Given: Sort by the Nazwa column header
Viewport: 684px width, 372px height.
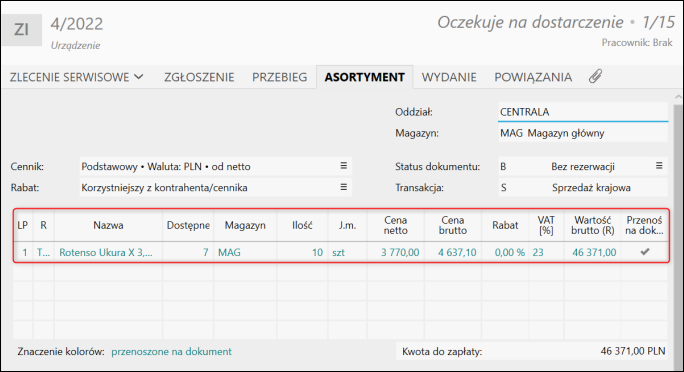Looking at the screenshot, I should pos(108,225).
